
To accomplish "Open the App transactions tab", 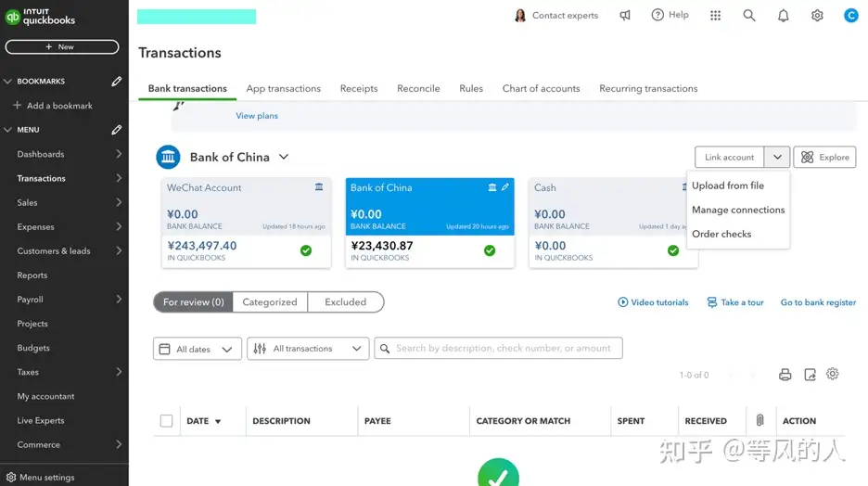I will point(284,88).
